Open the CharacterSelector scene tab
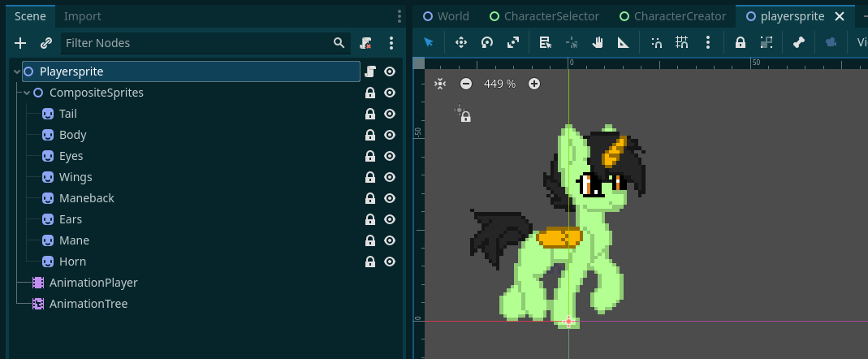 (x=545, y=16)
